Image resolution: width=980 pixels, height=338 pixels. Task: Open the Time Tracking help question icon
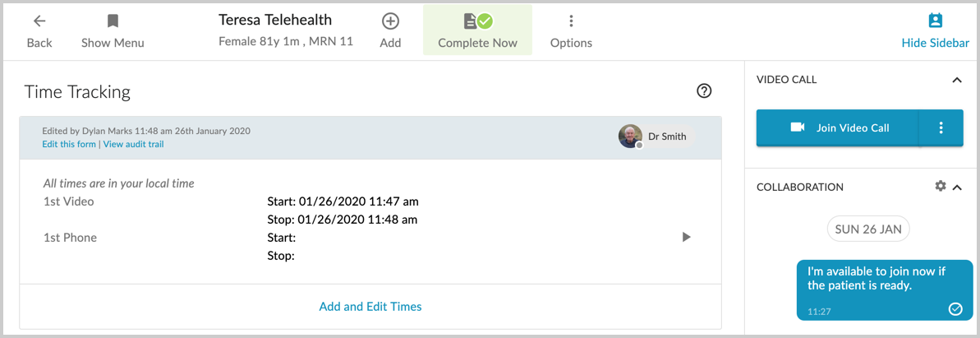click(x=704, y=91)
